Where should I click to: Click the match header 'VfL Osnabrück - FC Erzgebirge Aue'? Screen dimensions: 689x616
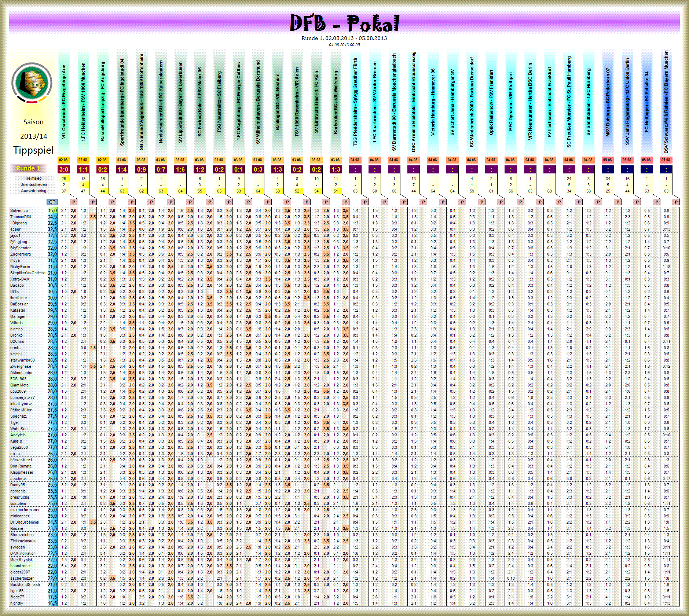64,102
